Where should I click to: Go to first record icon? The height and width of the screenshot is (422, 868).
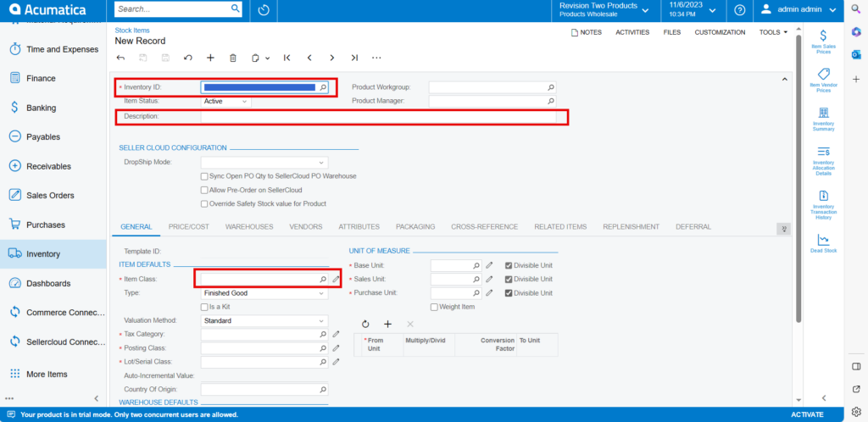(x=287, y=58)
